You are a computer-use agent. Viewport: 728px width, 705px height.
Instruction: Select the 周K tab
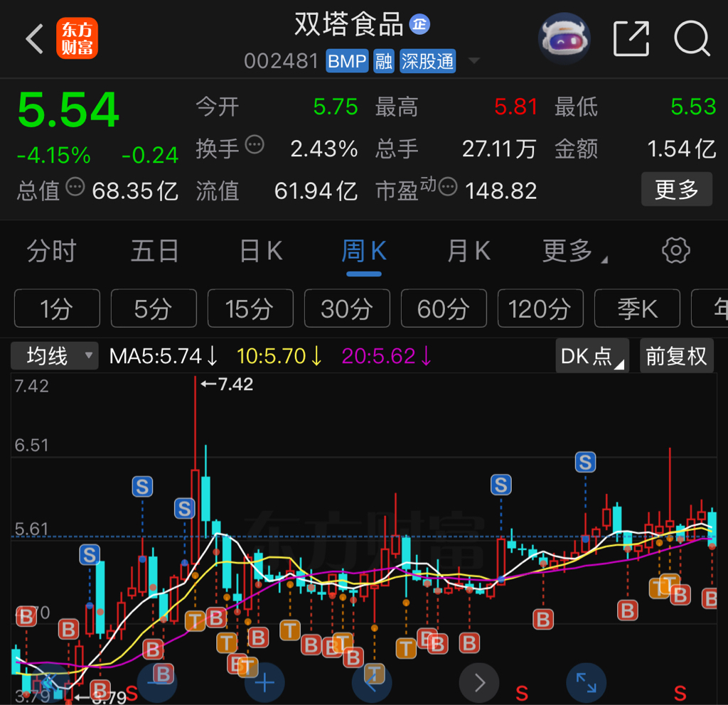click(x=364, y=251)
